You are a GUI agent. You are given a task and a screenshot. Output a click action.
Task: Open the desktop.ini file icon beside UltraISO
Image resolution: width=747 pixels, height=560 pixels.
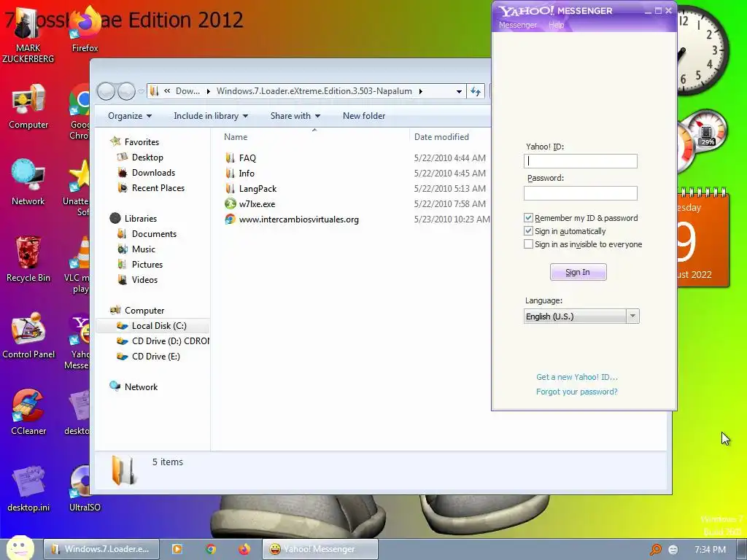[x=28, y=488]
